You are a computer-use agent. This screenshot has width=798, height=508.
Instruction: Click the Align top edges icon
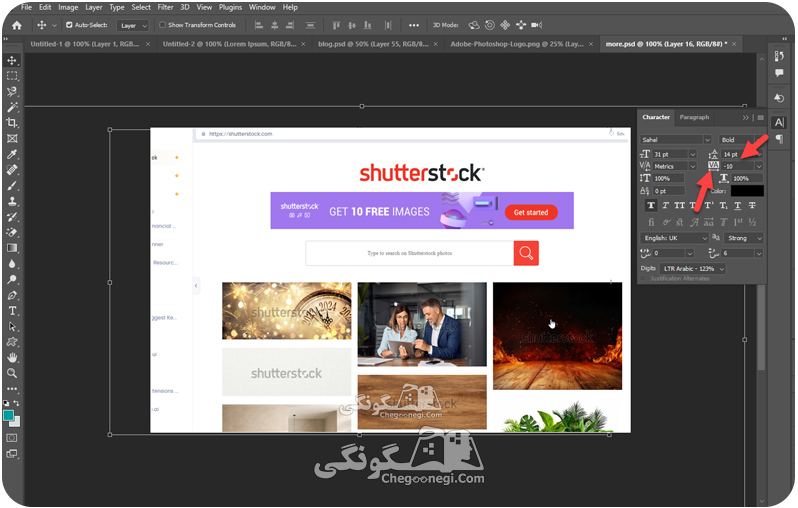coord(336,25)
